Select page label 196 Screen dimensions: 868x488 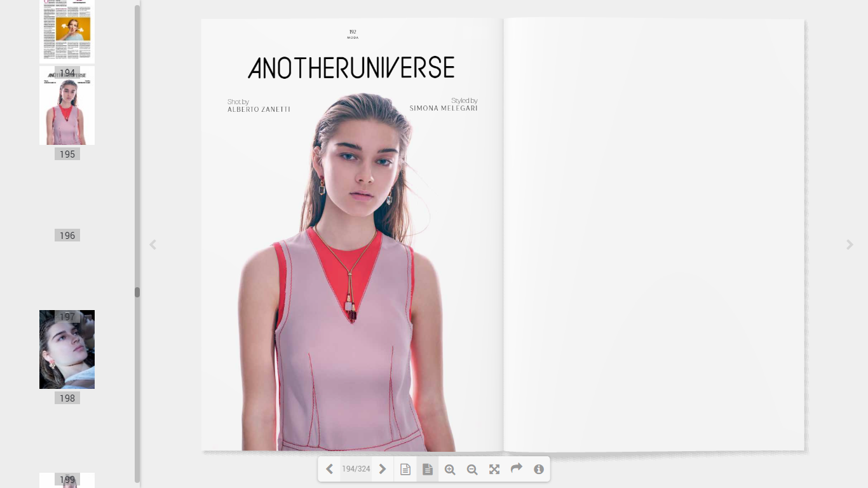click(x=67, y=236)
